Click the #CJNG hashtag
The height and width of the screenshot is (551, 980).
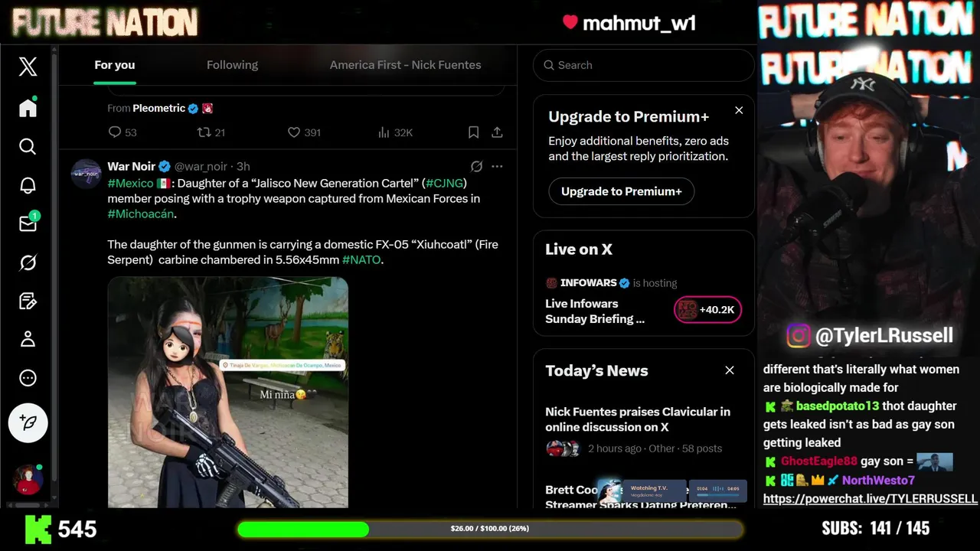444,183
